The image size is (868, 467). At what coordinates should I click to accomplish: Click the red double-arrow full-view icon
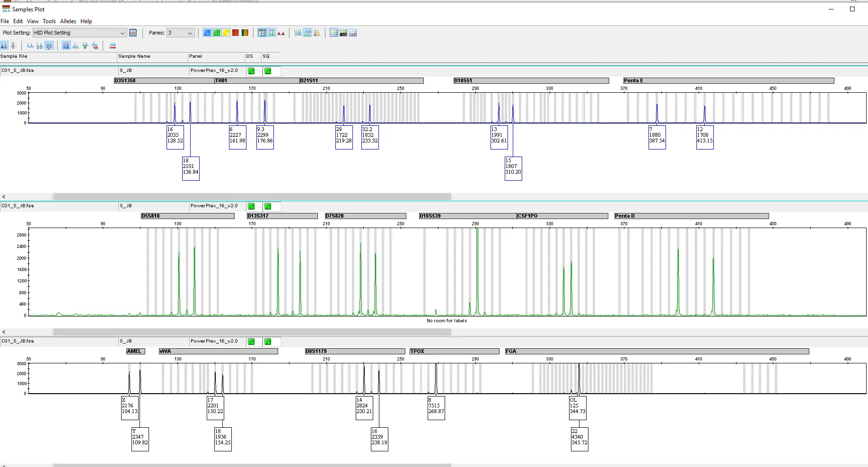[x=113, y=45]
